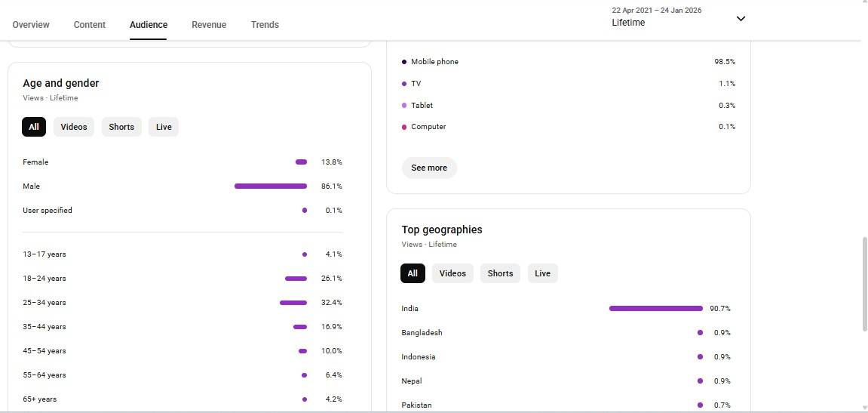
Task: Select the Trends tab
Action: tap(265, 25)
